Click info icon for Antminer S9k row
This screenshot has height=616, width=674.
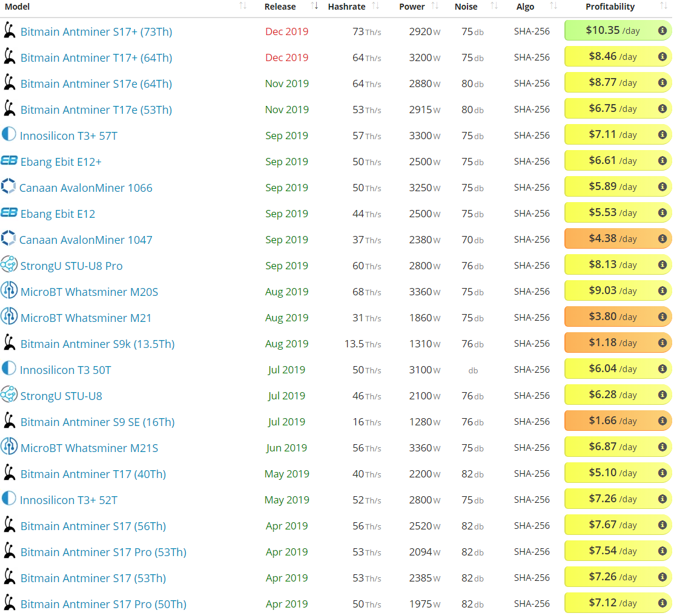click(x=662, y=343)
